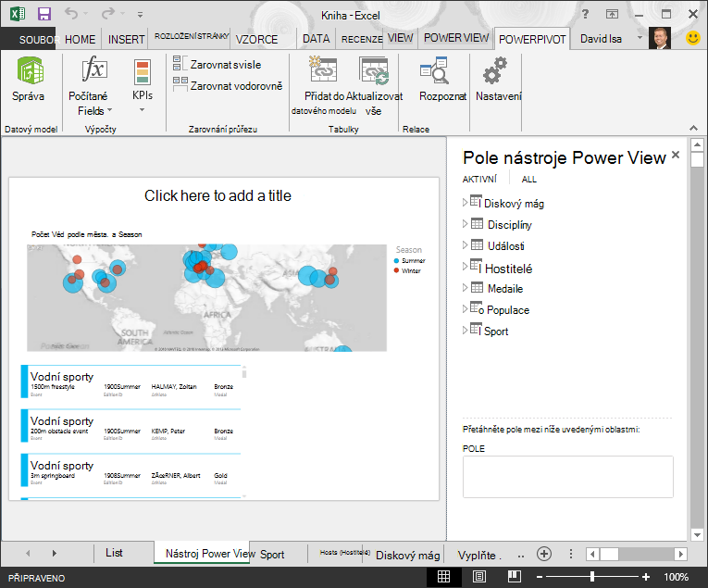Image resolution: width=708 pixels, height=588 pixels.
Task: Open Počítané Fields calculated fields menu
Action: tap(91, 86)
